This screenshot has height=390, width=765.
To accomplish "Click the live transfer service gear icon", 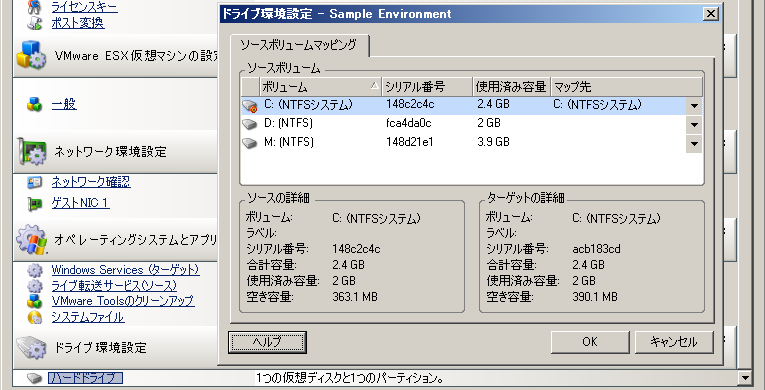I will tap(35, 286).
